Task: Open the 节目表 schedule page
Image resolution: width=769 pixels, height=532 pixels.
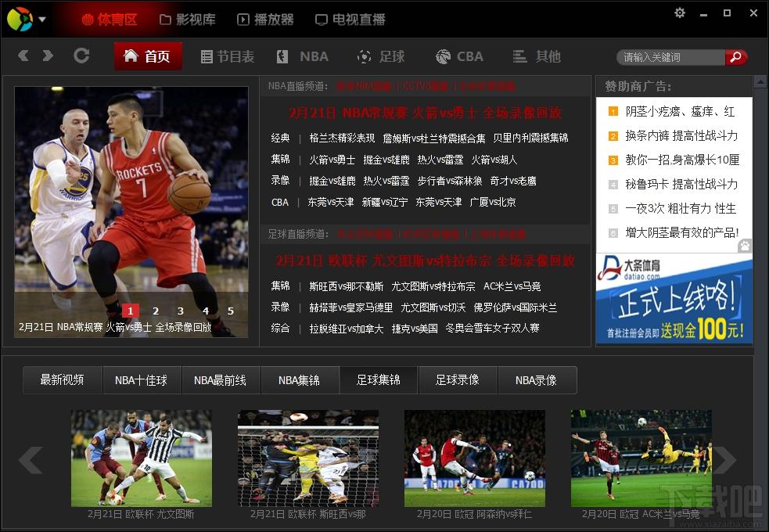Action: click(228, 56)
